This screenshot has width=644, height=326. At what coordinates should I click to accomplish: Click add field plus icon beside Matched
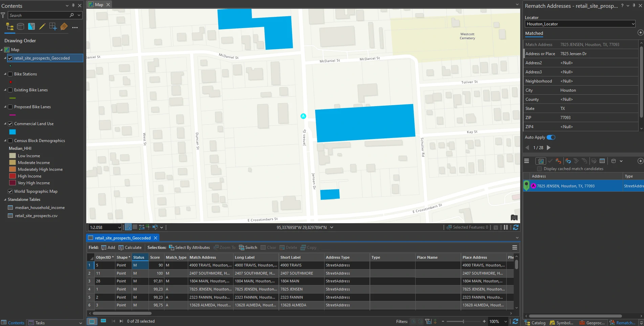(x=640, y=32)
